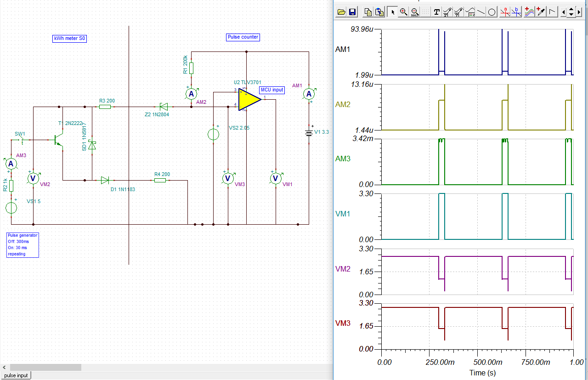Toggle the grid display button
The image size is (588, 380).
[x=426, y=12]
